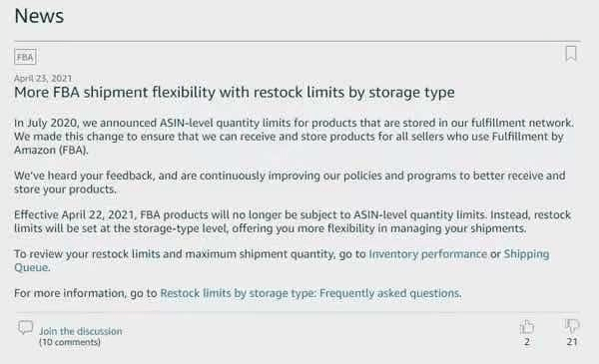Click the paragraph starting We've heard your feedback

tap(290, 182)
